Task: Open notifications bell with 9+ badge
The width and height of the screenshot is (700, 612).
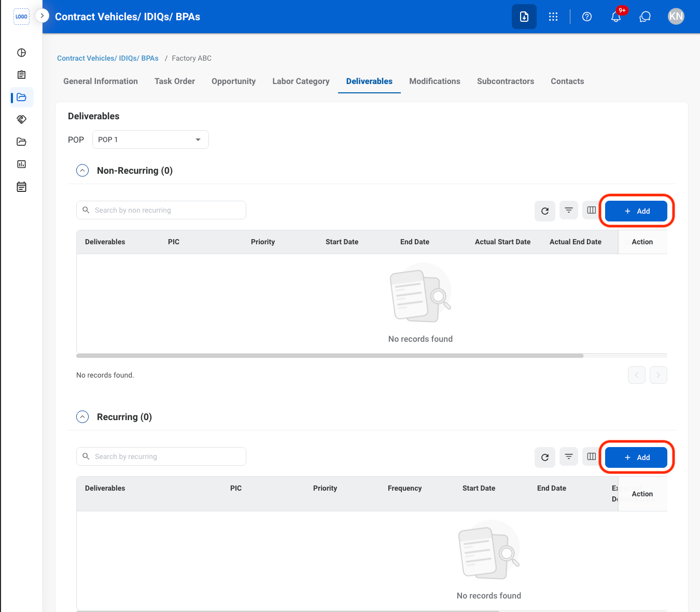Action: point(616,17)
